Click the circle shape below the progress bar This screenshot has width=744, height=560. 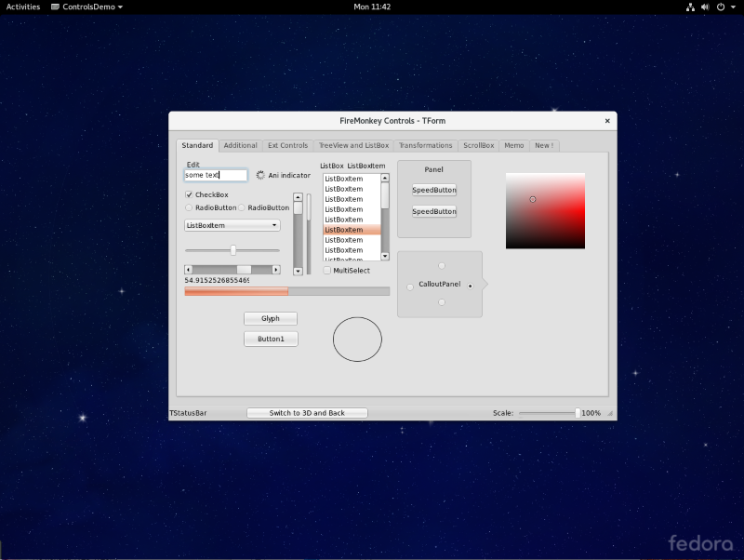[357, 340]
